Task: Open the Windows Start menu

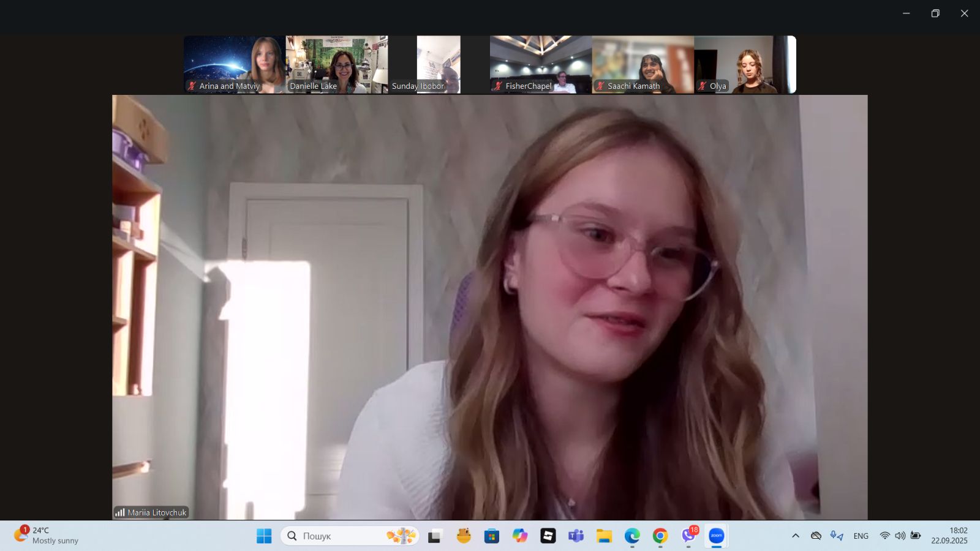Action: click(x=264, y=536)
